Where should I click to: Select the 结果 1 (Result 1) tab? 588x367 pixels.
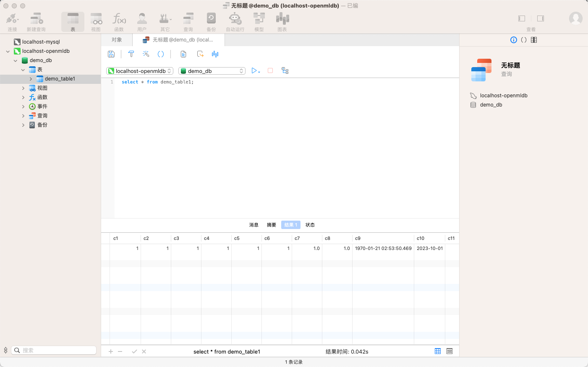coord(291,225)
